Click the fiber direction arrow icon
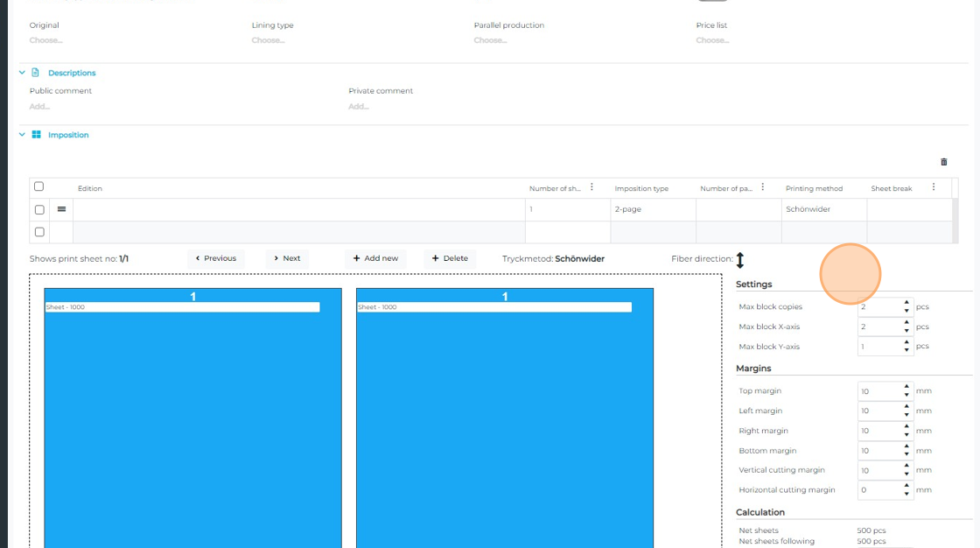The height and width of the screenshot is (548, 980). click(x=739, y=260)
